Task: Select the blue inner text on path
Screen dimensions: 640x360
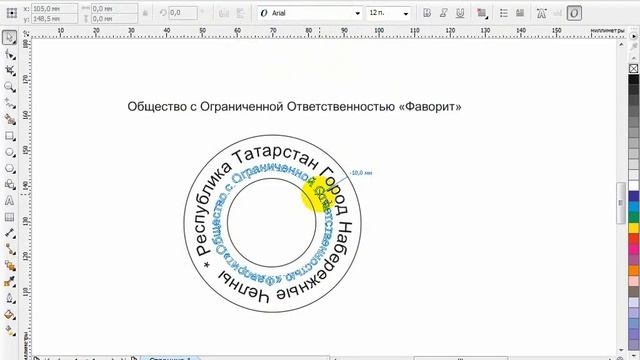Action: point(274,224)
